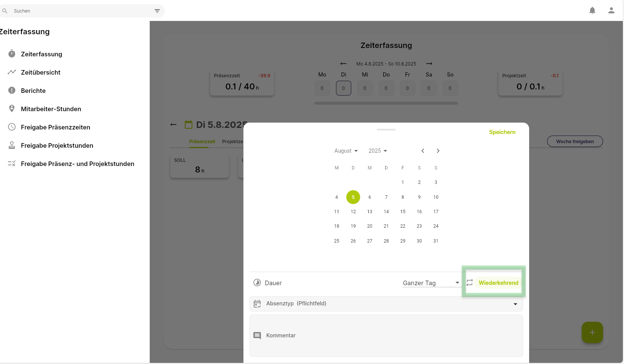This screenshot has width=624, height=364.
Task: Select the Sa day box
Action: coord(429,88)
